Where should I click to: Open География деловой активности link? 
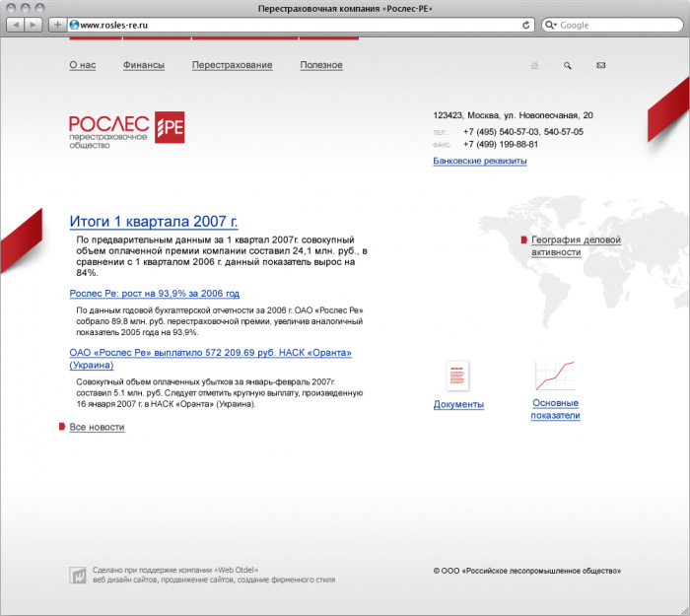point(576,246)
